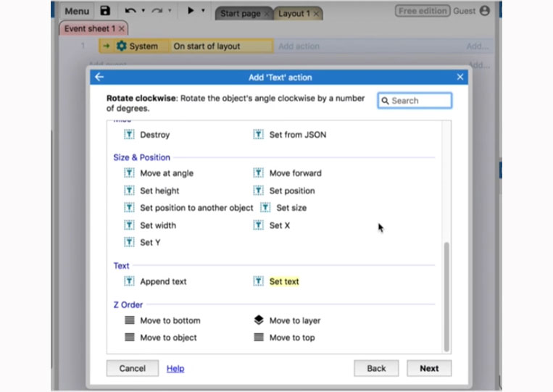Viewport: 553px width, 392px height.
Task: Go back using dialog header arrow
Action: [99, 77]
